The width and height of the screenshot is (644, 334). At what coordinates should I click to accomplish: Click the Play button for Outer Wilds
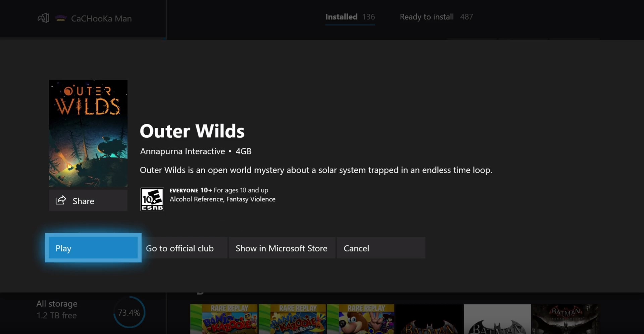click(x=93, y=248)
